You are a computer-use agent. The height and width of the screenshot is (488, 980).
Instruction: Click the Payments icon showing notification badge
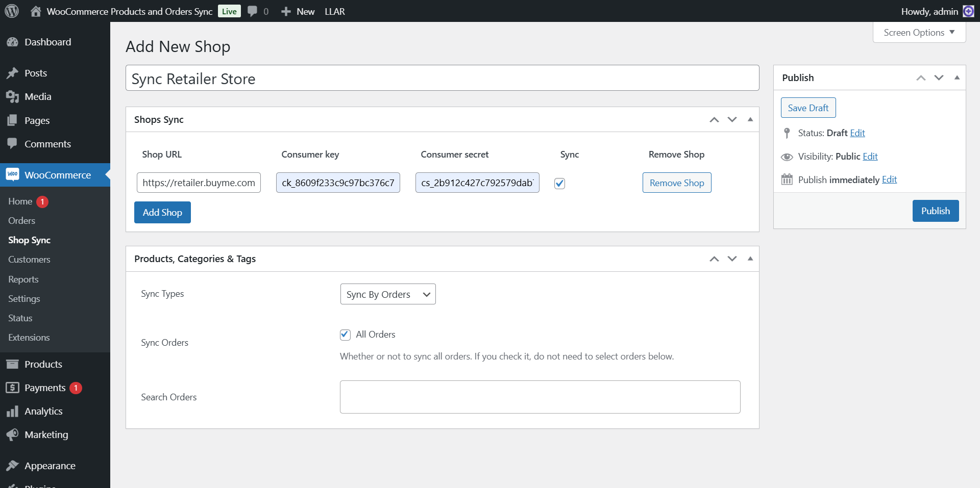click(13, 388)
